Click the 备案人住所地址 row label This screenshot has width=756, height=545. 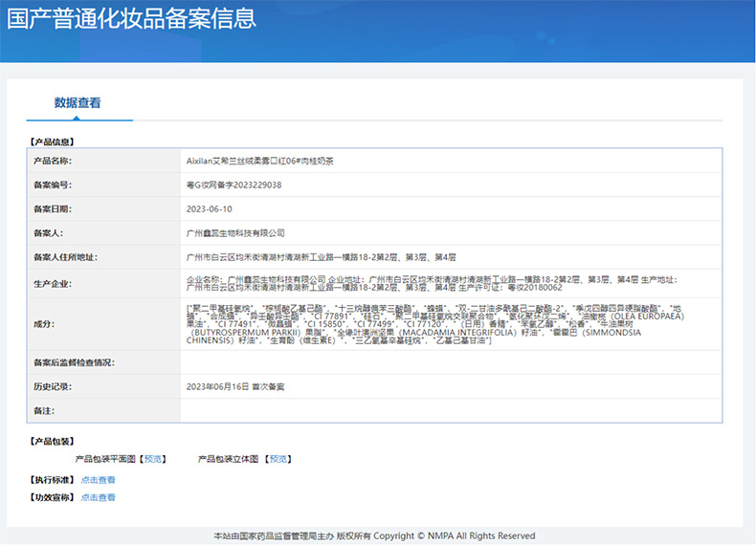tap(66, 257)
